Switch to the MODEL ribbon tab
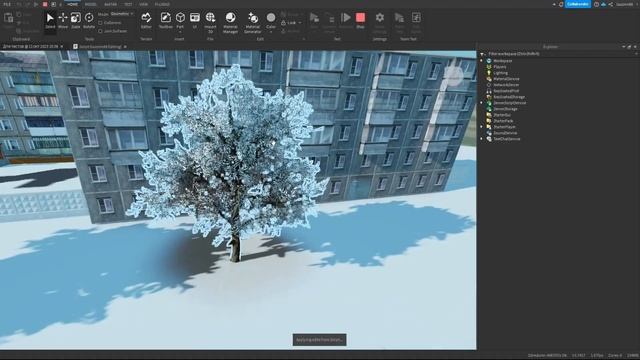The image size is (640, 360). point(91,4)
